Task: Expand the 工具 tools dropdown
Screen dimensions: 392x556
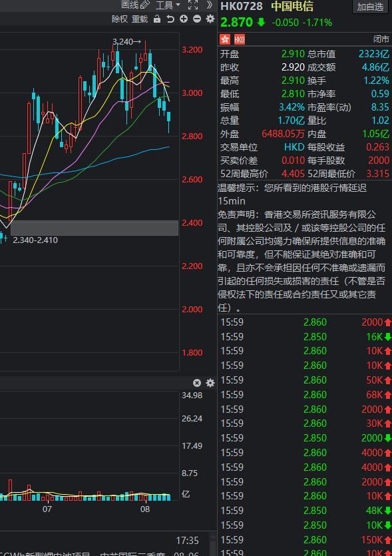Action: (168, 5)
